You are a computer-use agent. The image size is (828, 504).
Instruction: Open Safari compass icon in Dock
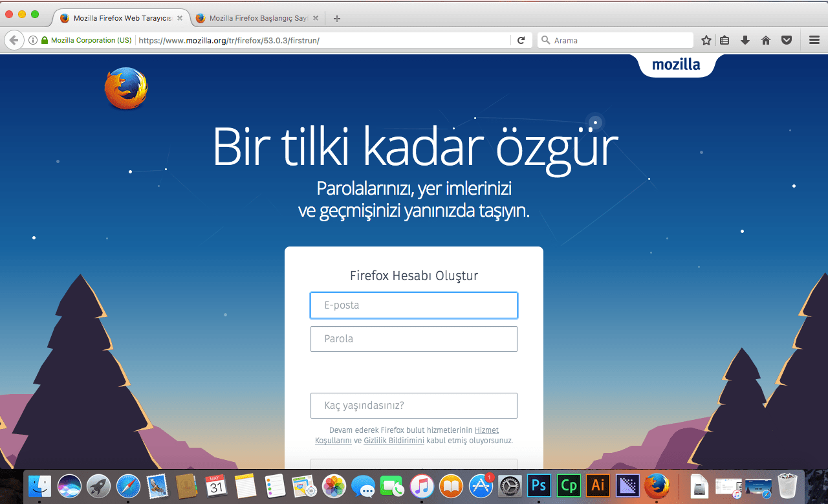[128, 486]
